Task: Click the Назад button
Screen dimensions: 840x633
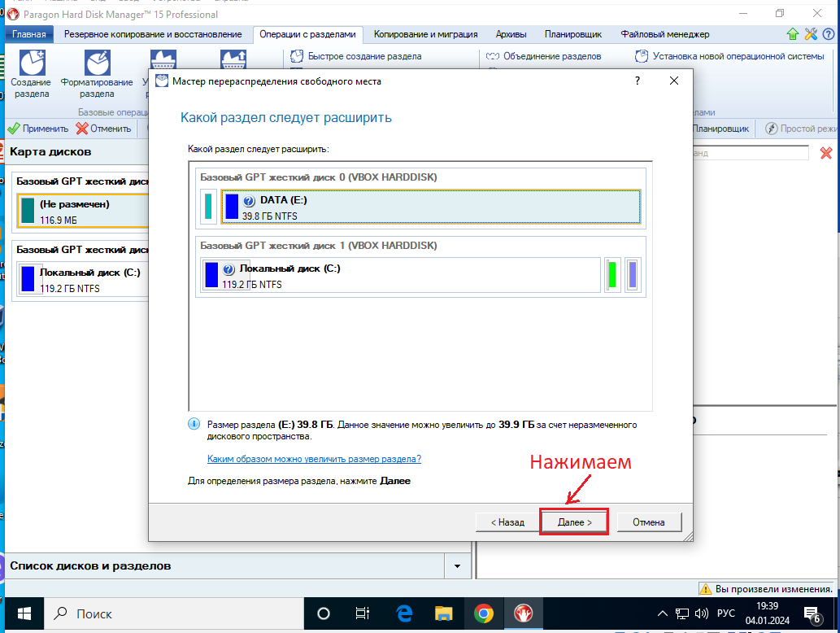Action: (507, 522)
